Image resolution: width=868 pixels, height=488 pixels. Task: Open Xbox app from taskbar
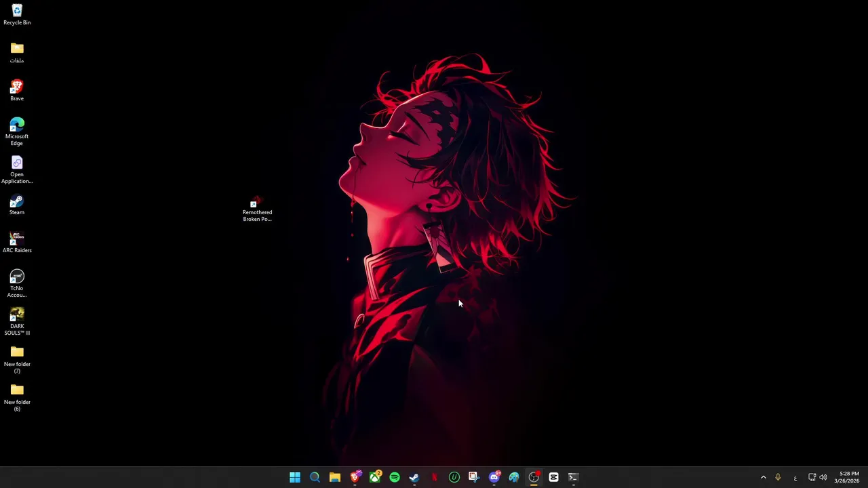tap(375, 477)
